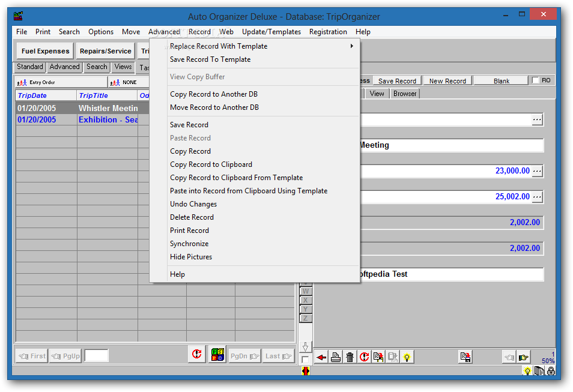The width and height of the screenshot is (573, 392).
Task: Choose Save Record menu entry
Action: pos(189,125)
